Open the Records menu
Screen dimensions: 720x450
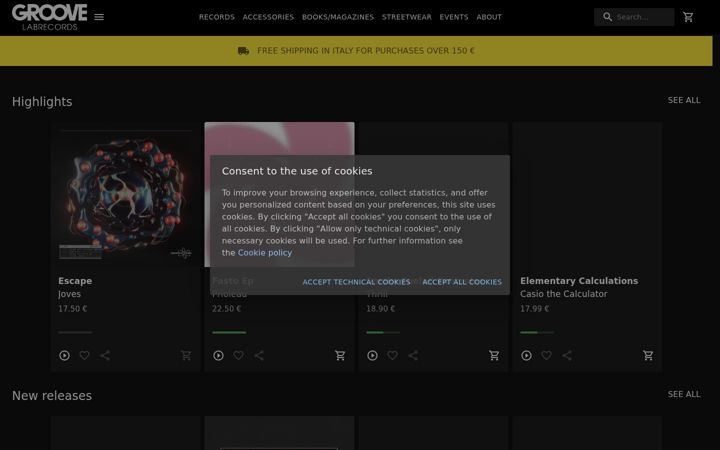click(x=217, y=17)
